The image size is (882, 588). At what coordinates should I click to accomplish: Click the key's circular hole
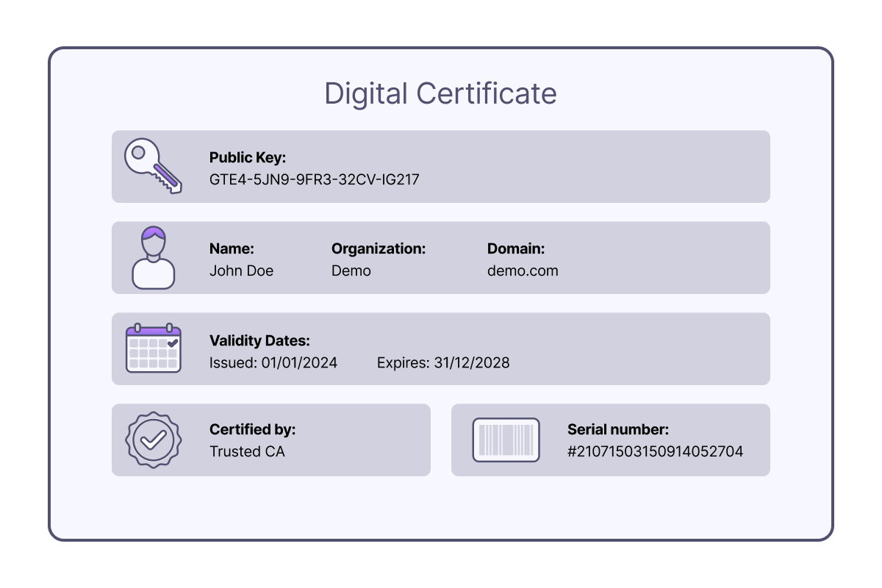pos(140,154)
